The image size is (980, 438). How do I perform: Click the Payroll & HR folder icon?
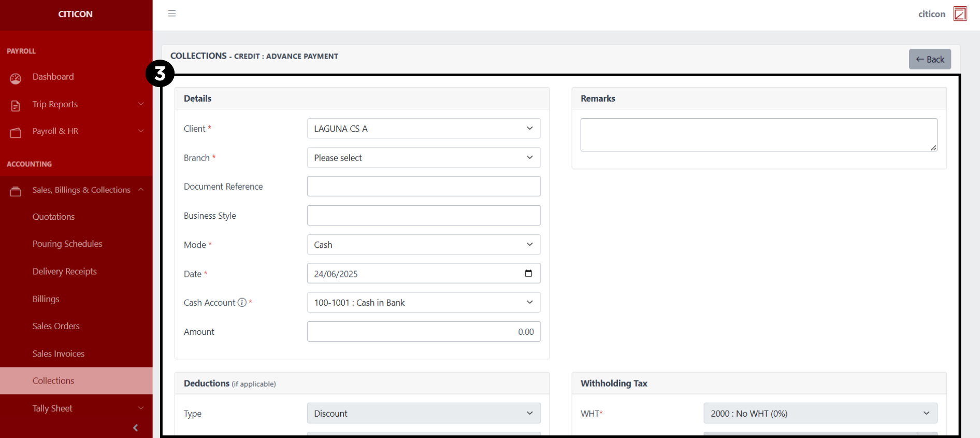(16, 133)
